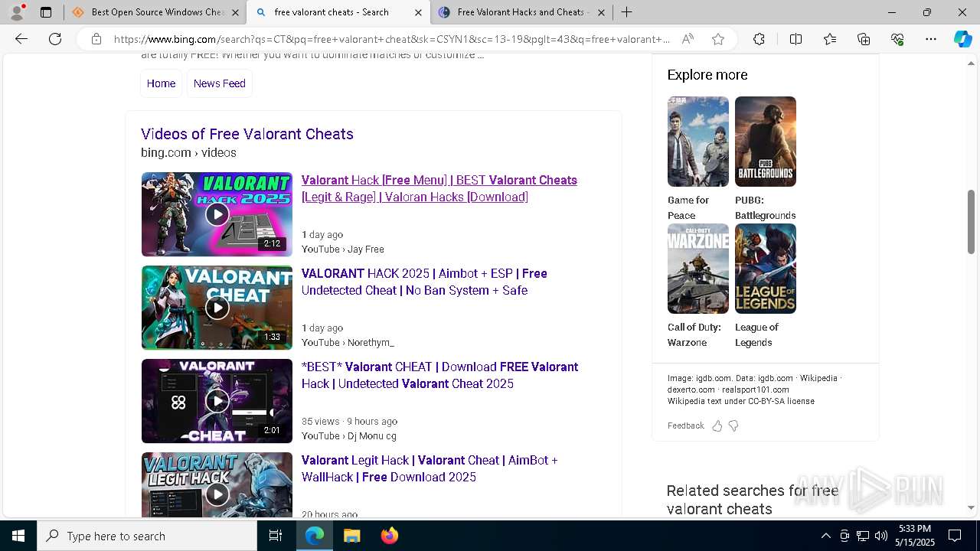The height and width of the screenshot is (551, 980).
Task: Open Call of Duty: Warzone explore card
Action: coord(698,285)
